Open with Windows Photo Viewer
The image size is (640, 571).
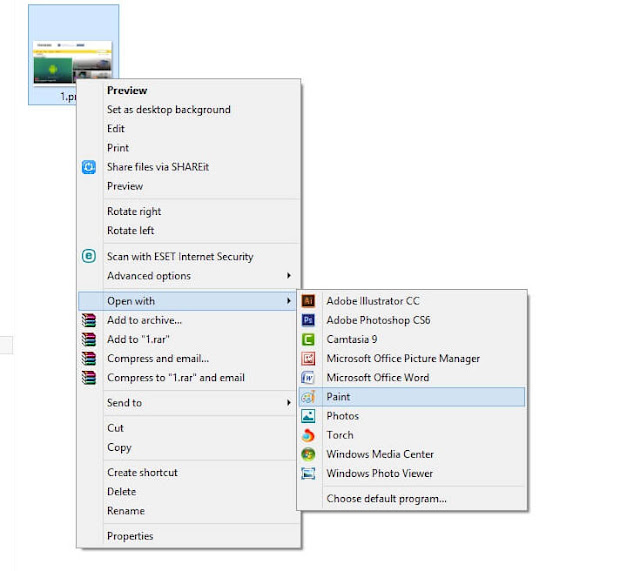tap(379, 473)
